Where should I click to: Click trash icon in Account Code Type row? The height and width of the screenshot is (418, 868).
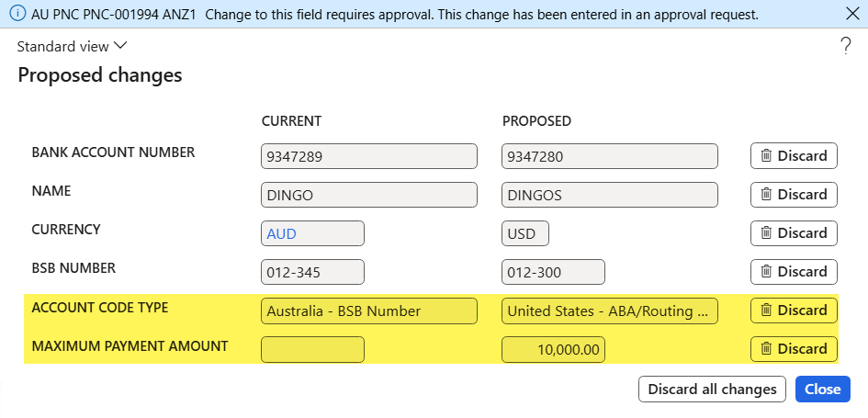(766, 310)
